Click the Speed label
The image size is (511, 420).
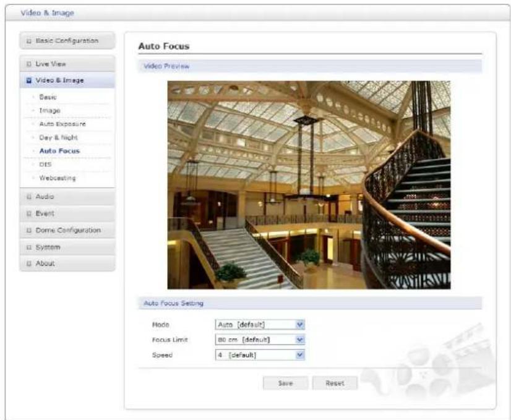click(x=162, y=355)
